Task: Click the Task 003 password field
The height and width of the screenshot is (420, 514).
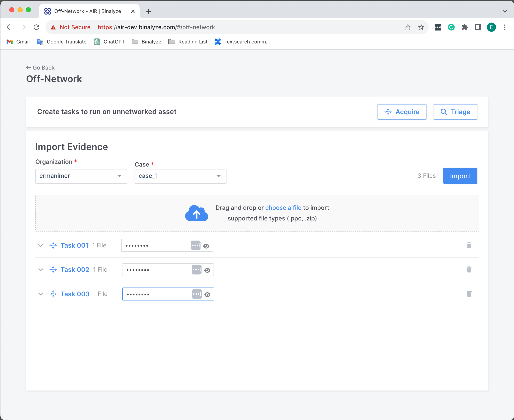Action: point(168,294)
